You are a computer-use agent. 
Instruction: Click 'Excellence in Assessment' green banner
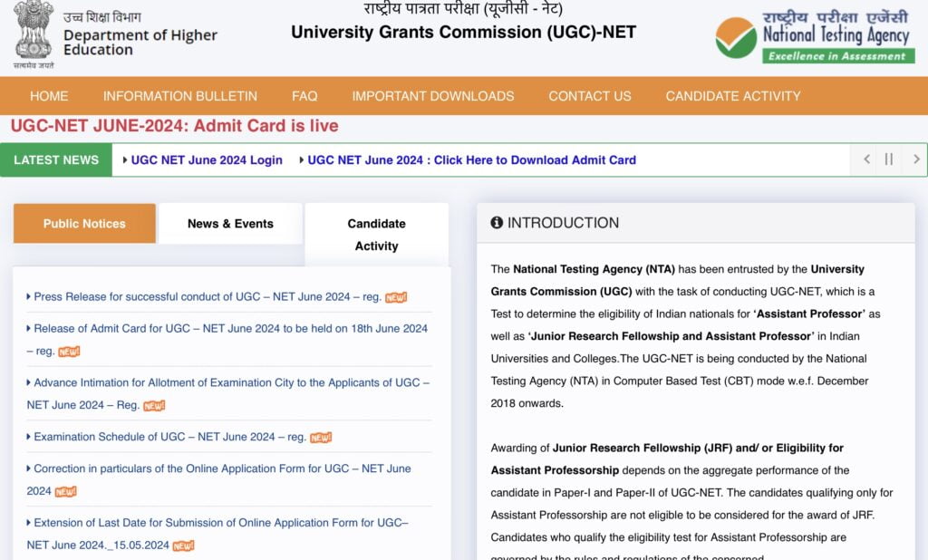tap(838, 56)
